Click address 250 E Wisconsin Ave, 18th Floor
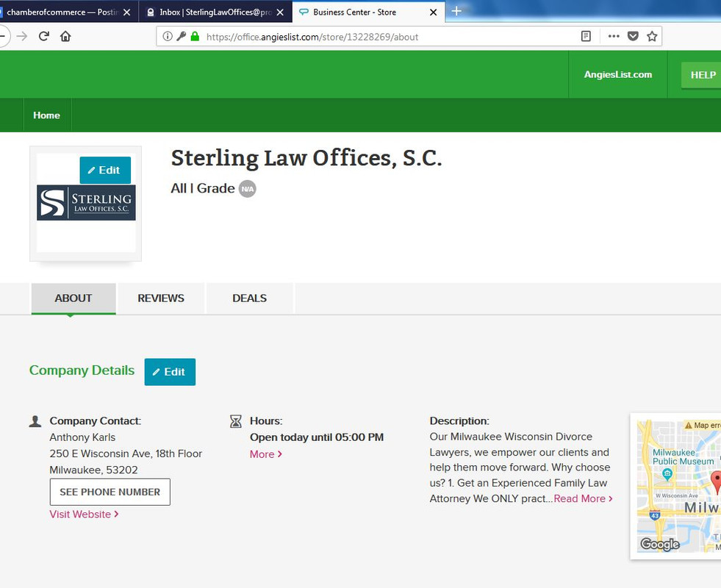Screen dimensions: 721x588 (x=126, y=453)
